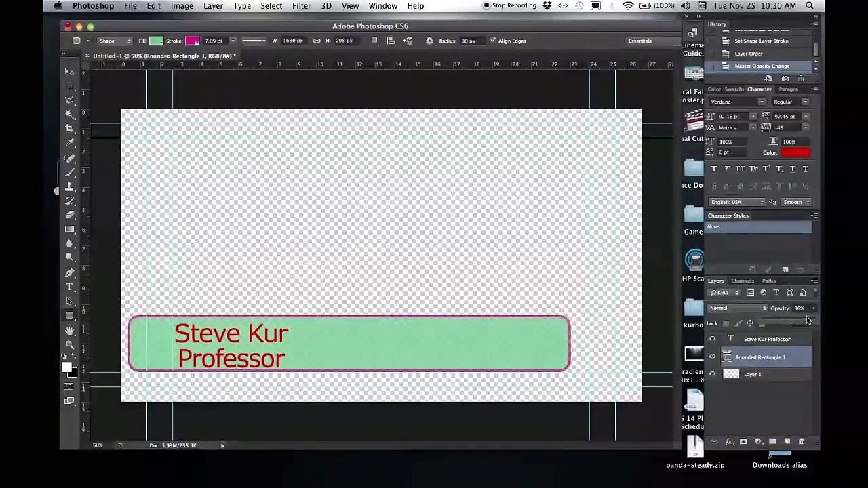868x488 pixels.
Task: Delete the selected layer
Action: (x=802, y=442)
